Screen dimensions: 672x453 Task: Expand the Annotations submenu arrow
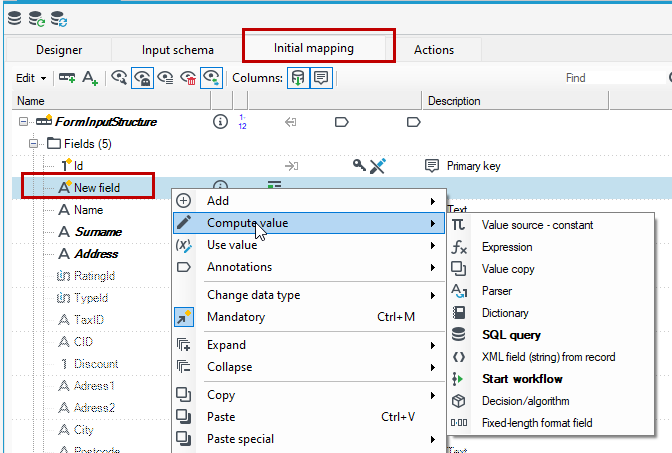click(433, 267)
